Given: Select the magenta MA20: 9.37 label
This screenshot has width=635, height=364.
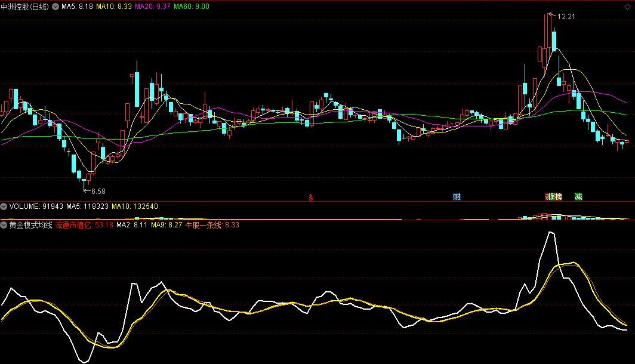Looking at the screenshot, I should point(153,5).
